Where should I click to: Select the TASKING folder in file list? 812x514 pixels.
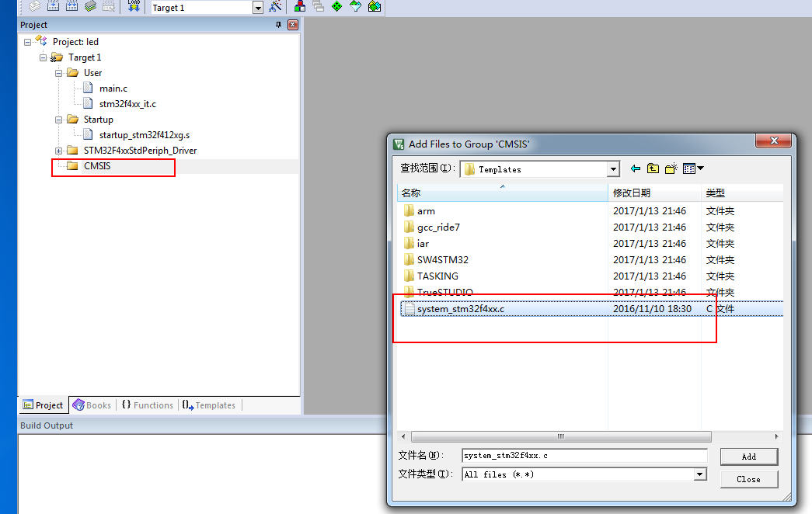(437, 276)
